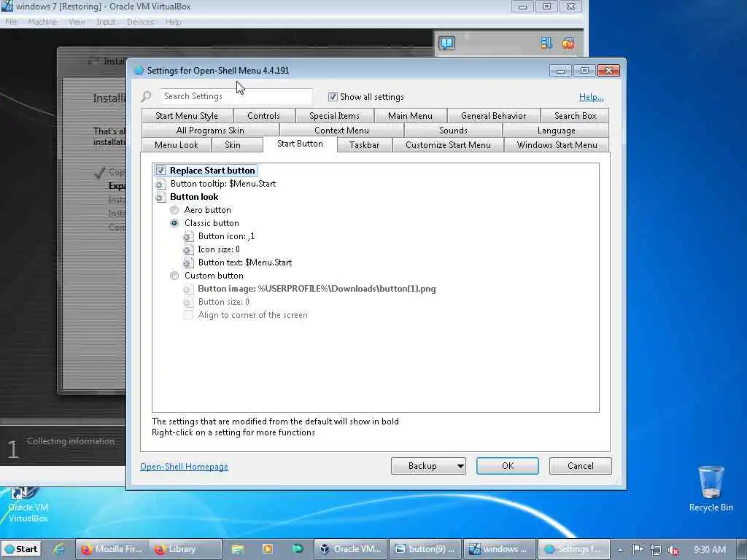Confirm settings with OK button

pos(508,466)
